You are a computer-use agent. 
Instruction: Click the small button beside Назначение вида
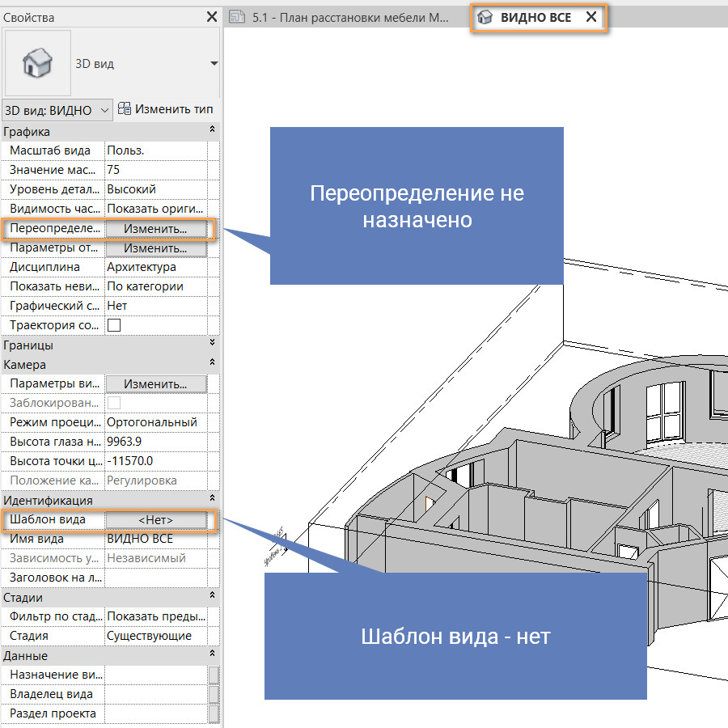(x=214, y=675)
